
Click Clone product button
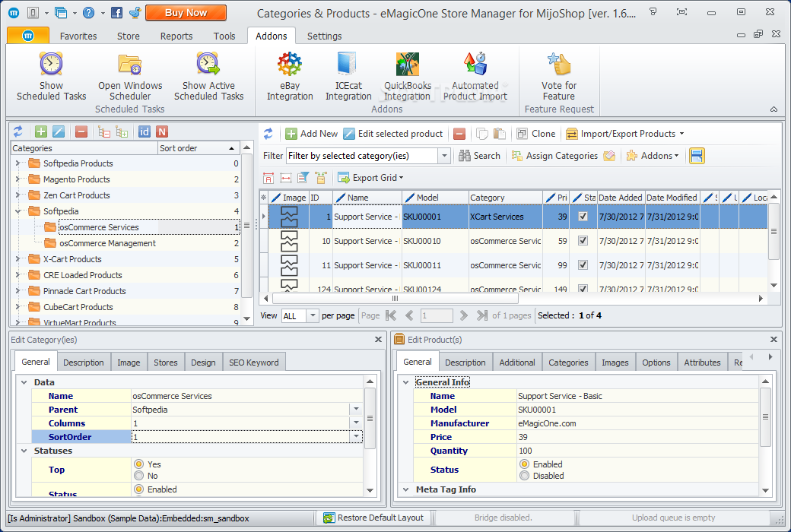tap(535, 134)
